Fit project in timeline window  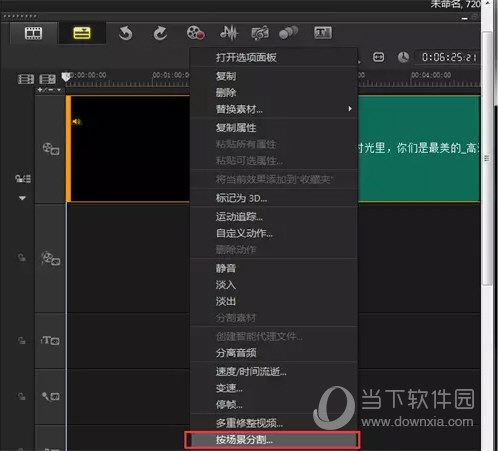coord(378,57)
